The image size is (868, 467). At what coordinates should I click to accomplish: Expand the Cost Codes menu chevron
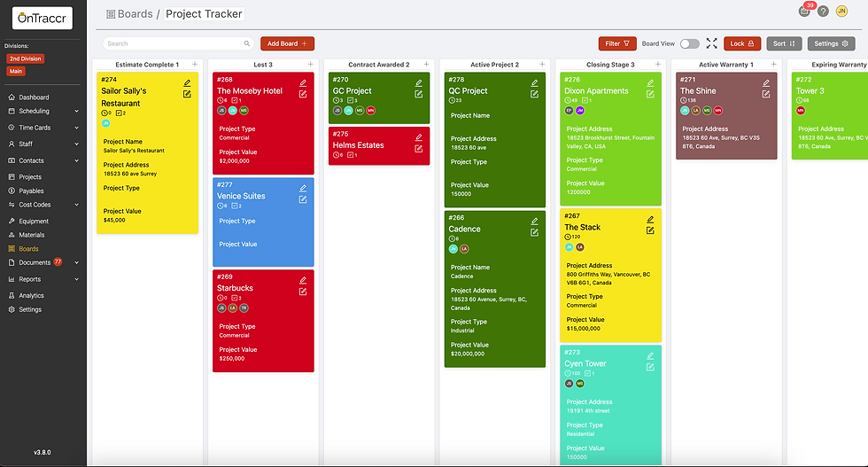76,205
